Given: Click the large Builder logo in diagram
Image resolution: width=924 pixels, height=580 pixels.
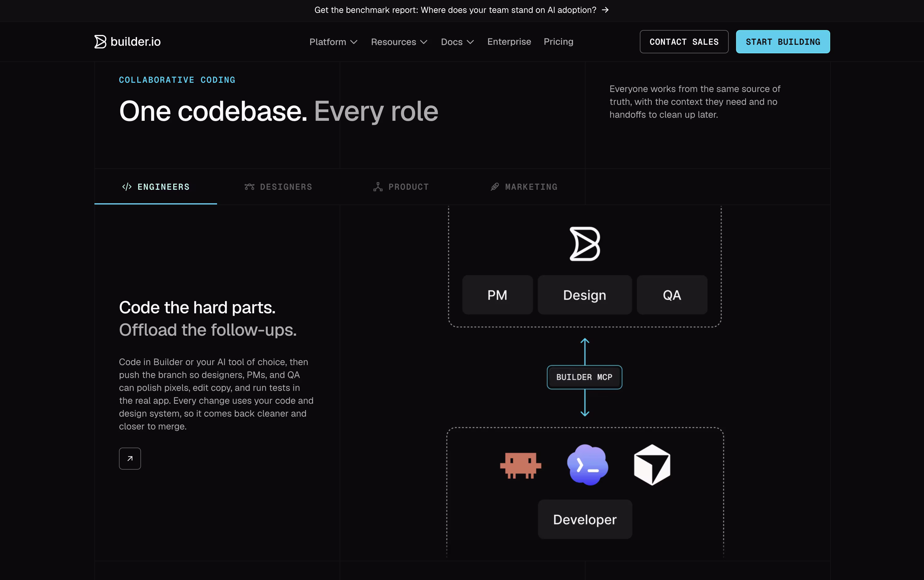Looking at the screenshot, I should point(585,244).
